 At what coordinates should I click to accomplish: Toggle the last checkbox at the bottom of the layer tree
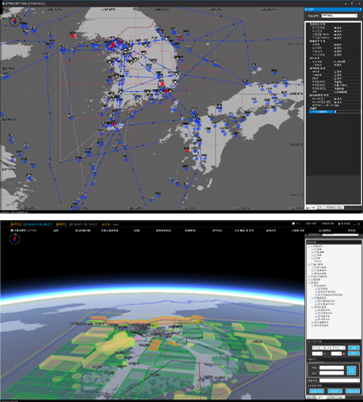314,325
